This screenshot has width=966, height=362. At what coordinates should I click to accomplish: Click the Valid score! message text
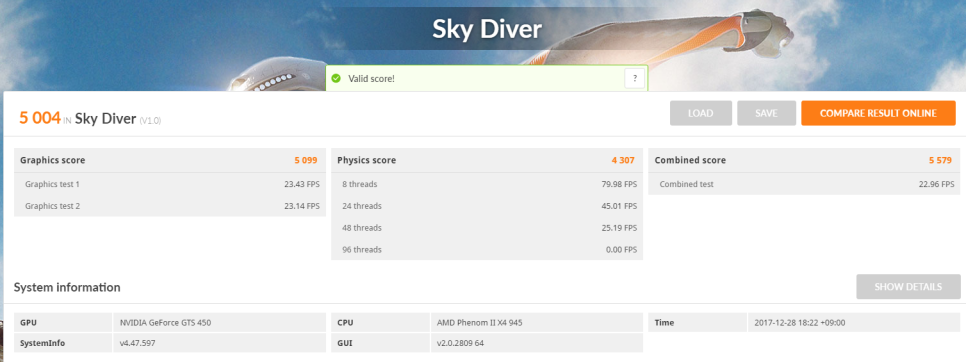(x=371, y=79)
